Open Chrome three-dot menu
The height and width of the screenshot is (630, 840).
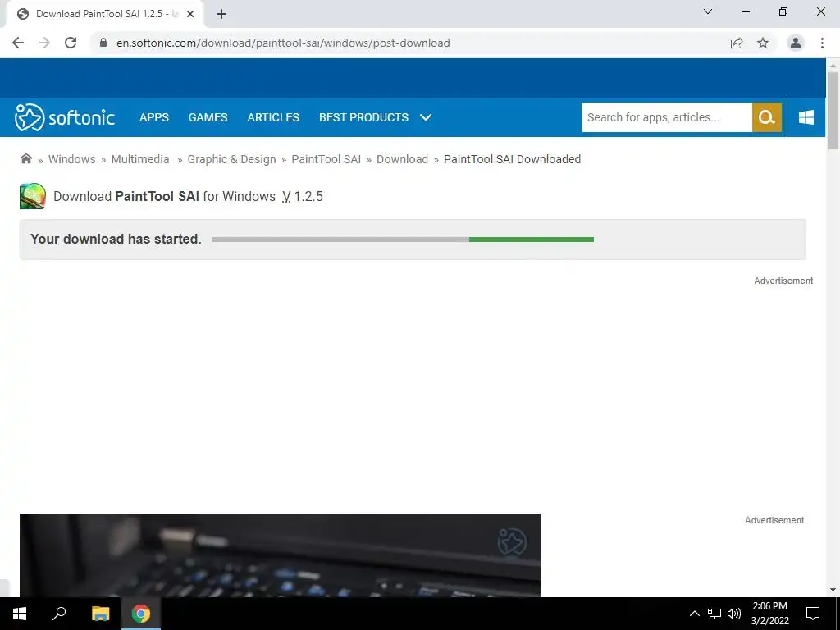[822, 43]
